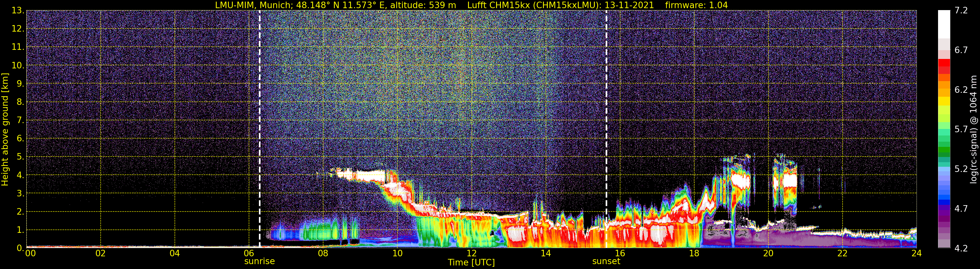Image resolution: width=980 pixels, height=269 pixels.
Task: Click the height axis tick '10.'
Action: click(18, 65)
